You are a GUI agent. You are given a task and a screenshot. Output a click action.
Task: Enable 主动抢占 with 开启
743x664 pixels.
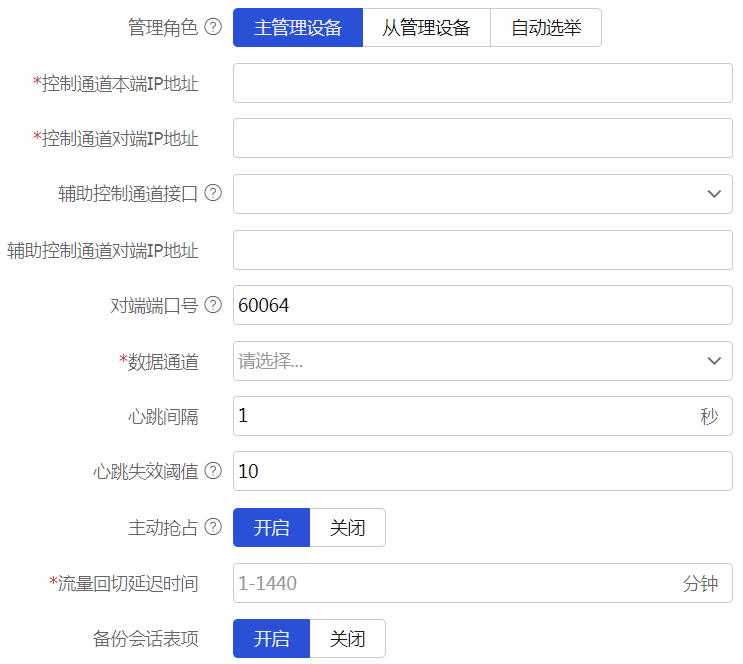271,527
